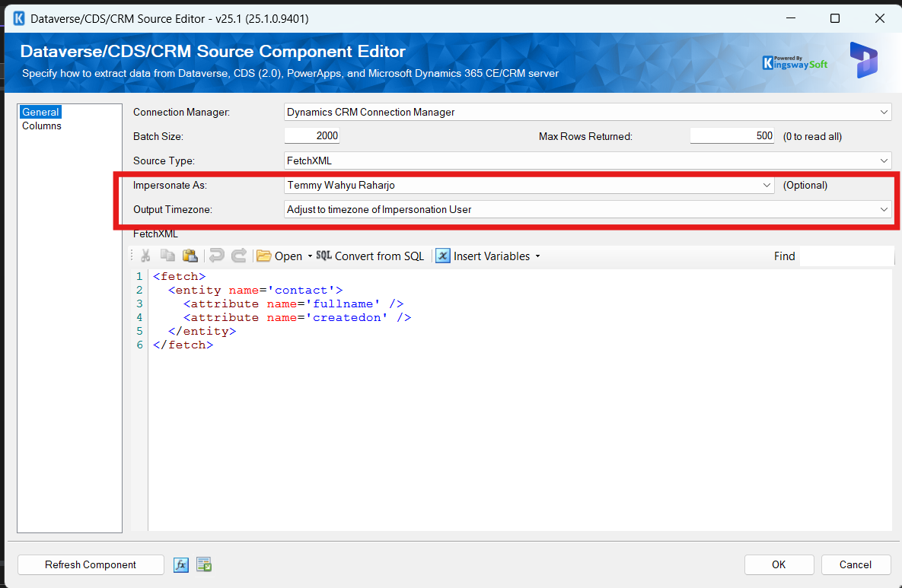Screen dimensions: 902x588
Task: Click the OK button
Action: (779, 565)
